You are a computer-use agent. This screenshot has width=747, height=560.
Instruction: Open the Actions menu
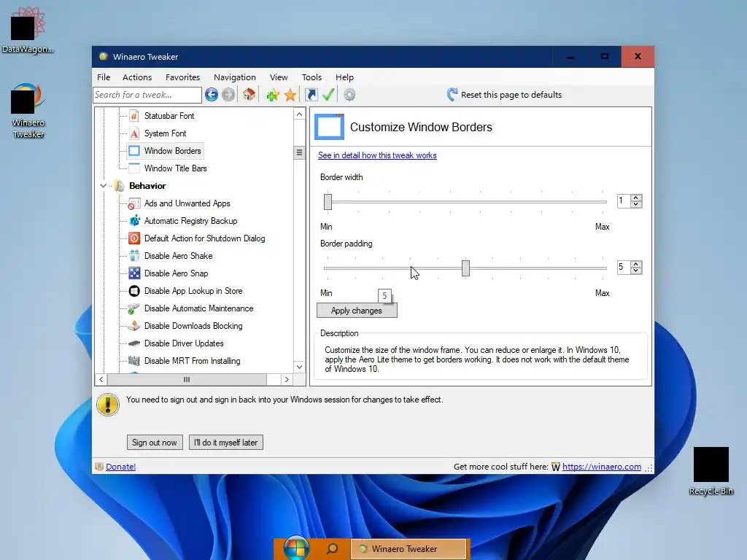click(137, 77)
